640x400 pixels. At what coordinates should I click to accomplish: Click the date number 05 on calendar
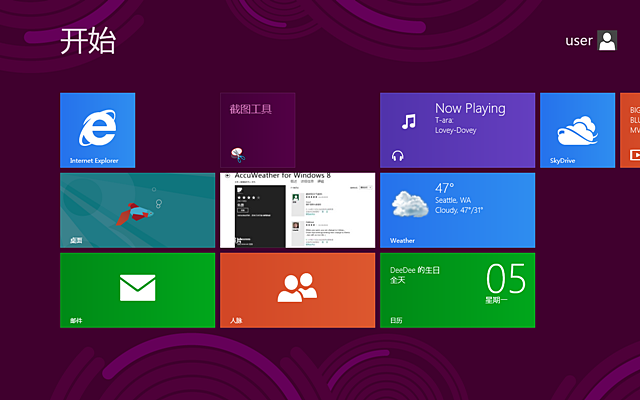tap(506, 278)
